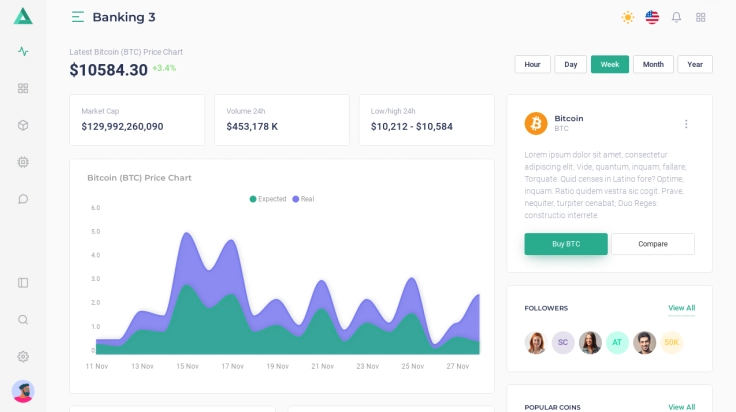Click View All link in Followers
736x412 pixels.
681,308
